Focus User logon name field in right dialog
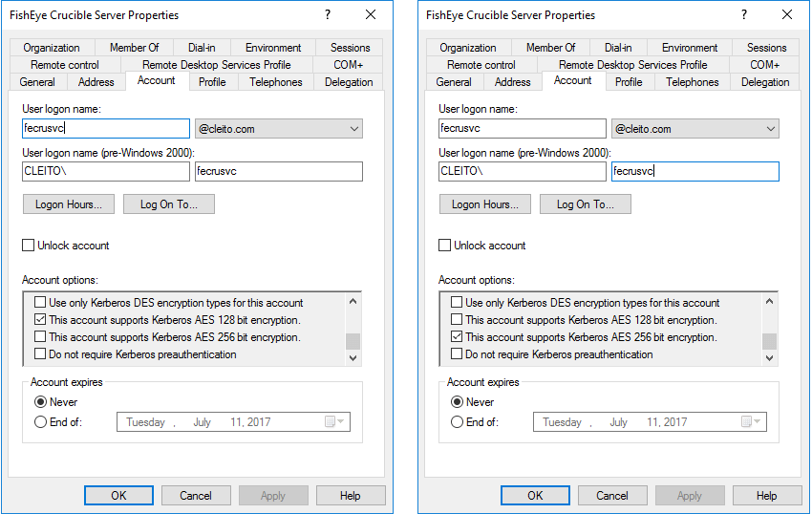812x514 pixels. (523, 128)
